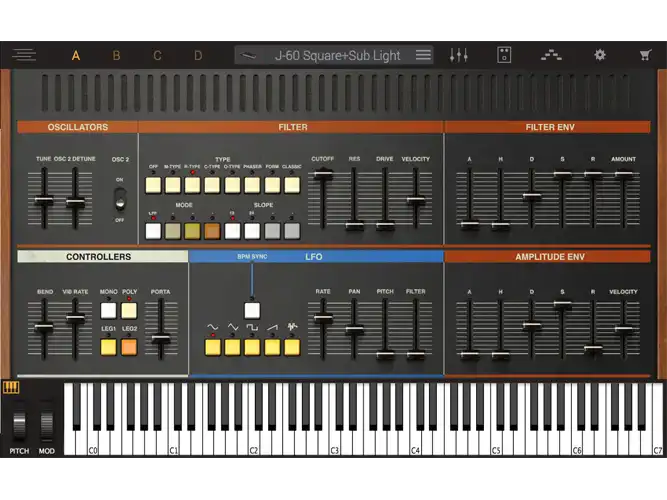Choose the 12 dB filter slope button

point(232,231)
